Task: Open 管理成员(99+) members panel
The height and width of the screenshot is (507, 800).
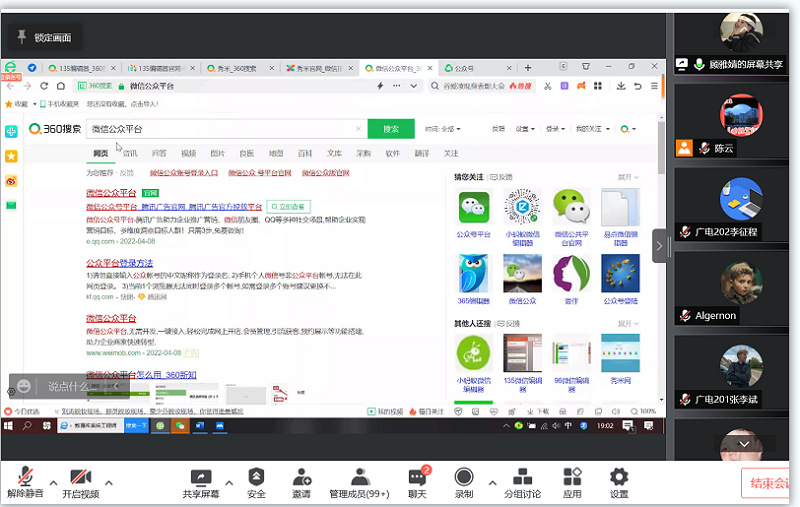Action: coord(359,483)
